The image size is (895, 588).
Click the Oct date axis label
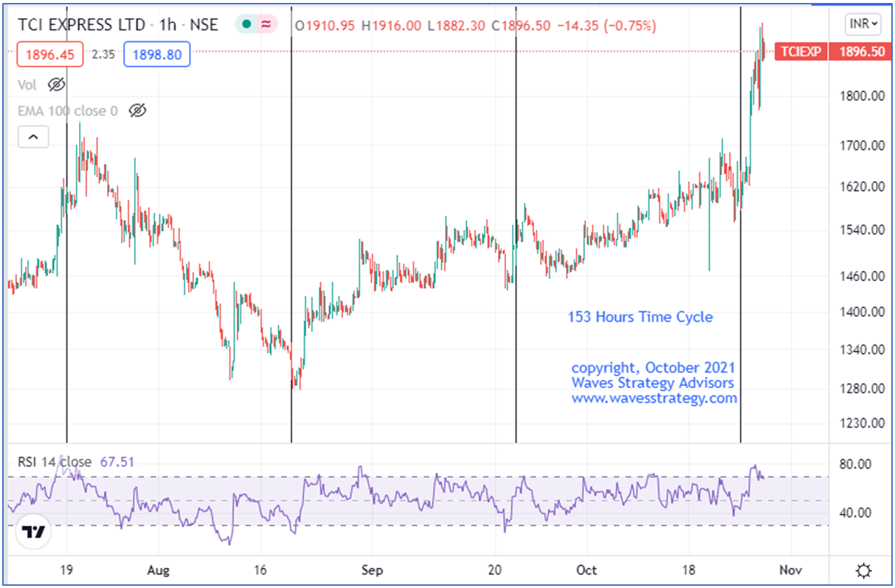(x=586, y=570)
